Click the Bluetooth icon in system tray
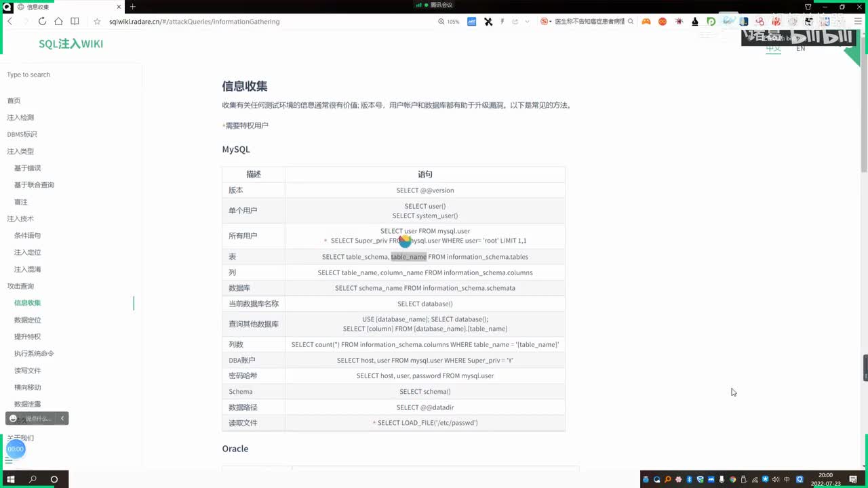Image resolution: width=868 pixels, height=488 pixels. (689, 479)
